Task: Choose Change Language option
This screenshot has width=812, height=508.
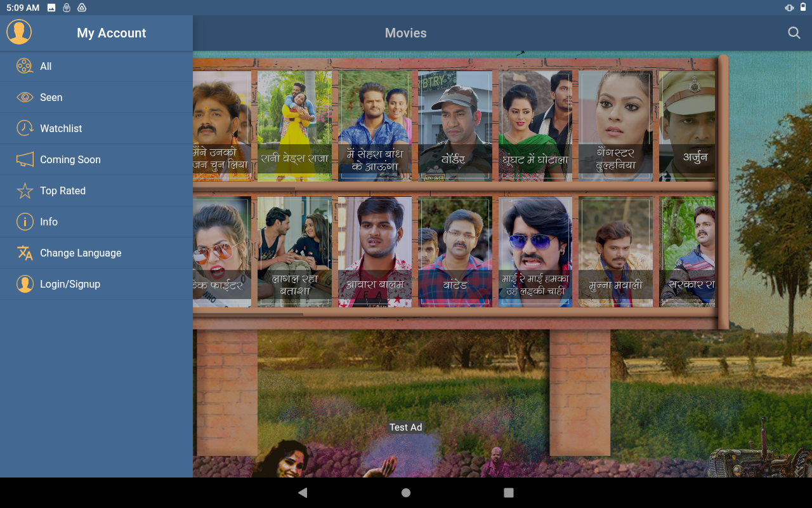Action: pyautogui.click(x=96, y=253)
